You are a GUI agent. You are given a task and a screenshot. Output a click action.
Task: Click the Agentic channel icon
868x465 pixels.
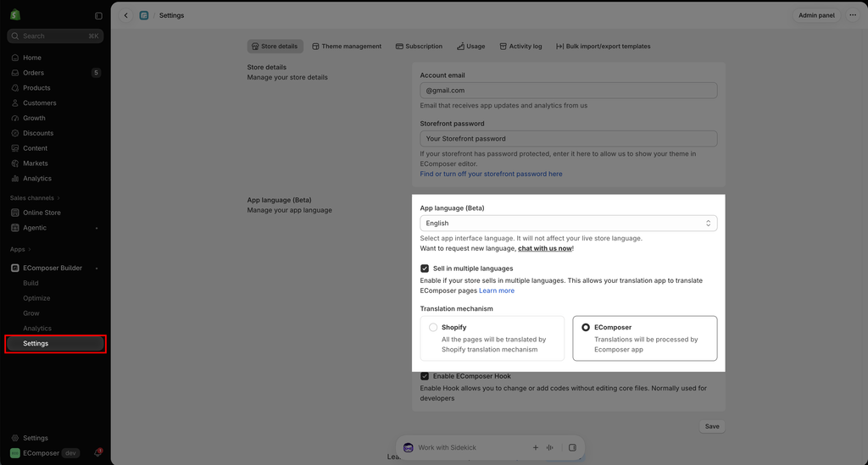[15, 228]
